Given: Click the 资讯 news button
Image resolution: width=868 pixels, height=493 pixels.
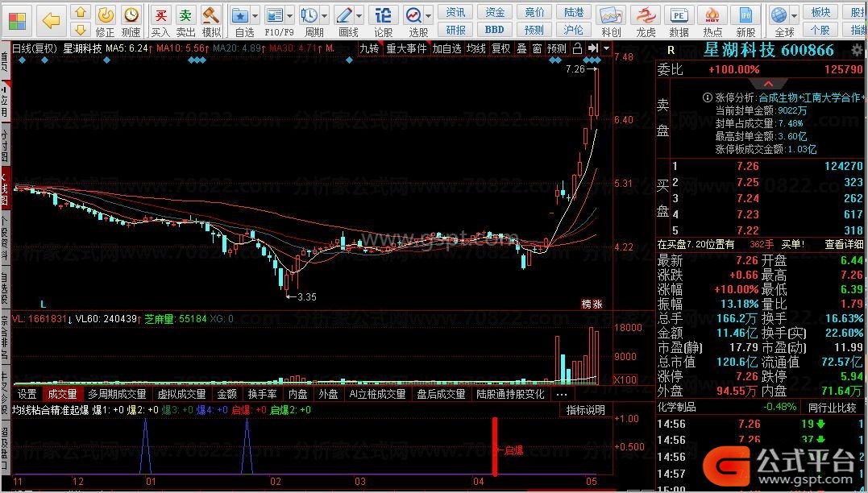Looking at the screenshot, I should tap(455, 12).
